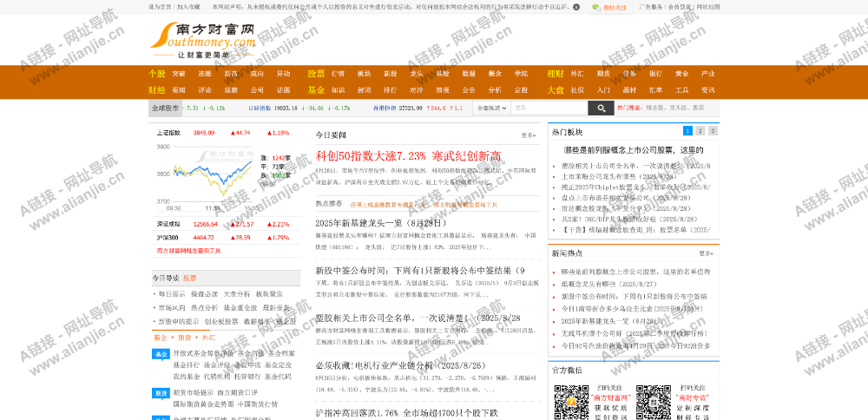Click 黄金 in the nav bar
The height and width of the screenshot is (420, 868).
pyautogui.click(x=682, y=74)
